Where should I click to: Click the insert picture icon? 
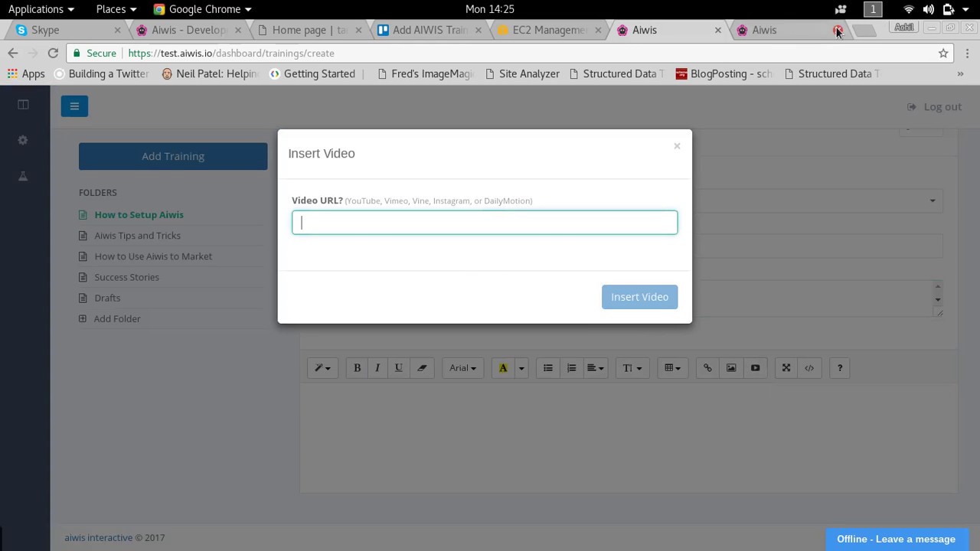(731, 368)
